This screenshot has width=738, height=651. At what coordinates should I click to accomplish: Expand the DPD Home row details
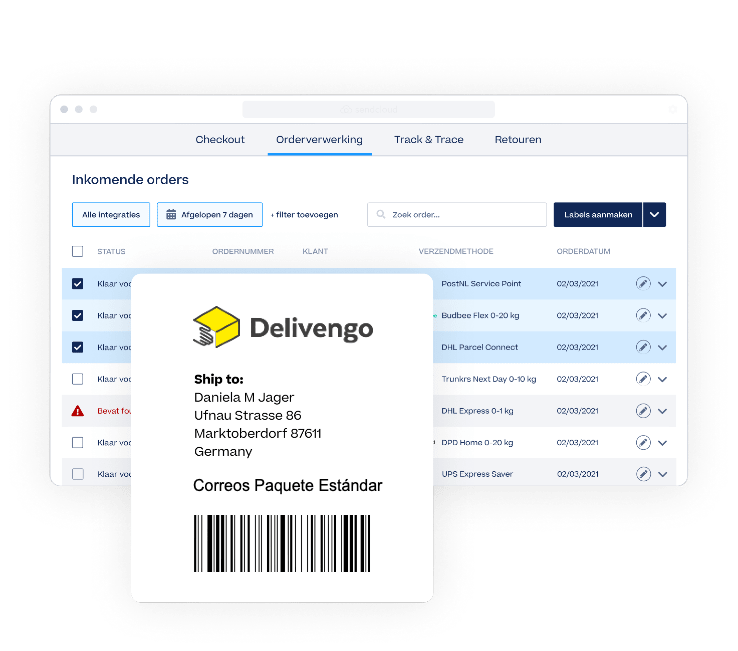(662, 443)
